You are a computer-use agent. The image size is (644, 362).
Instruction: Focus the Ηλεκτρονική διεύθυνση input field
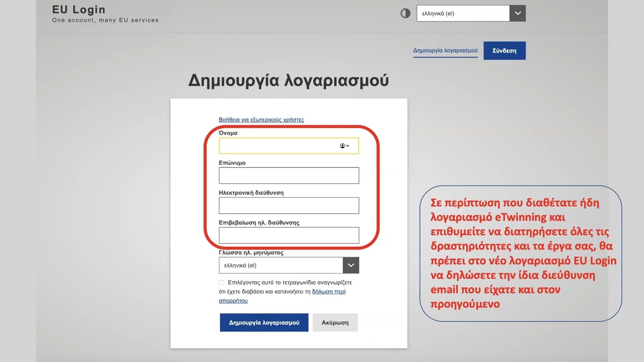[x=289, y=205]
